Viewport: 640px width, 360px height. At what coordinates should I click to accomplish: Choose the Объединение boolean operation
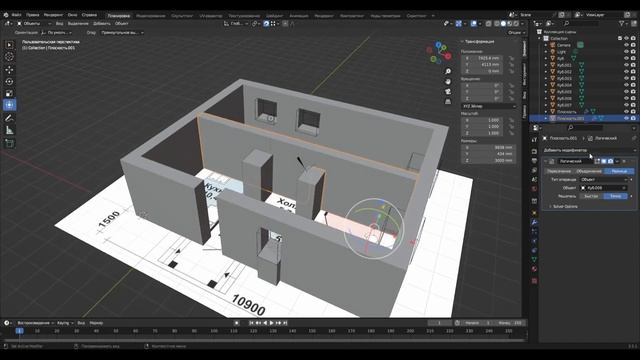(x=589, y=171)
